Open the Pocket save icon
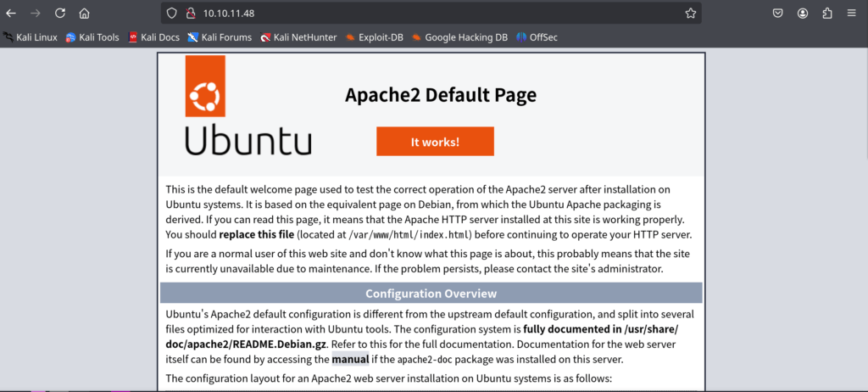 pyautogui.click(x=778, y=14)
